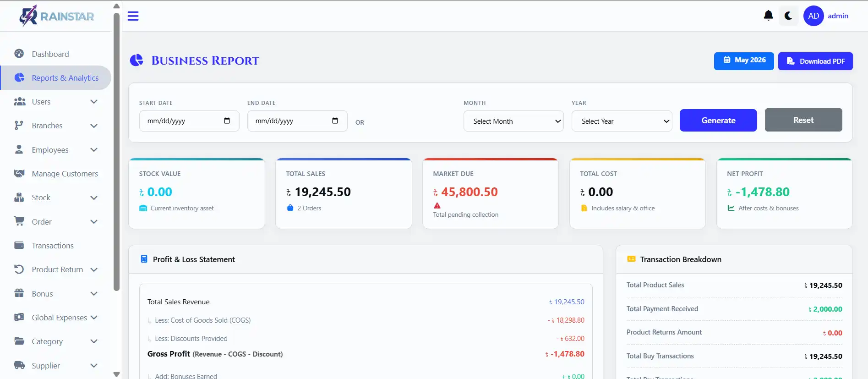Click the Bonus gift icon
Image resolution: width=868 pixels, height=379 pixels.
click(19, 293)
